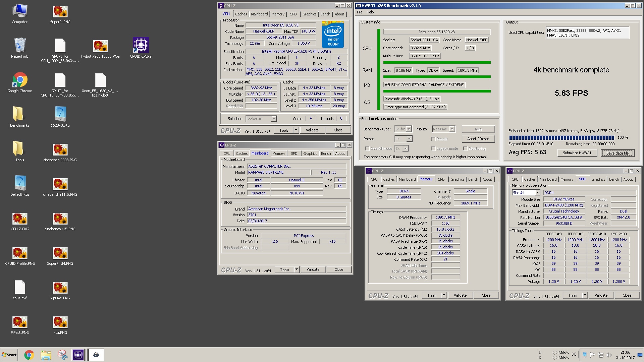Screen dimensions: 644x362
Task: Open cinebench 2003.PNG image
Action: (60, 152)
